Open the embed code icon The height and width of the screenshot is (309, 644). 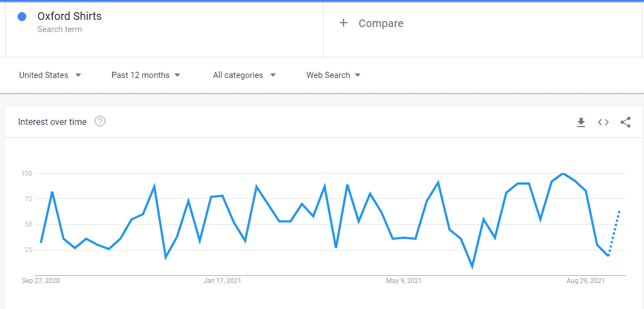click(603, 122)
